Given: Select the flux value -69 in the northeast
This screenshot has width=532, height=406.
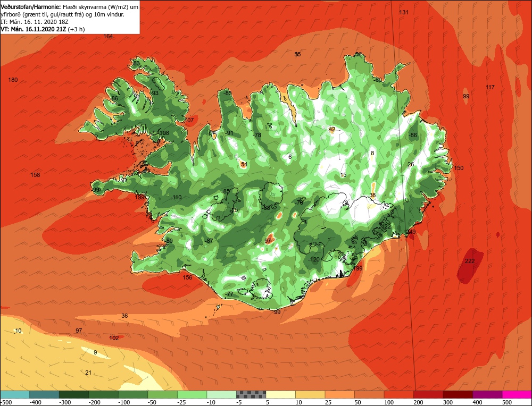Looking at the screenshot, I should tap(377, 80).
